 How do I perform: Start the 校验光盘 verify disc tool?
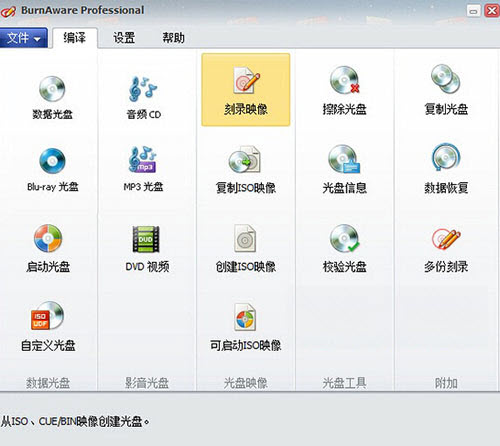point(345,249)
